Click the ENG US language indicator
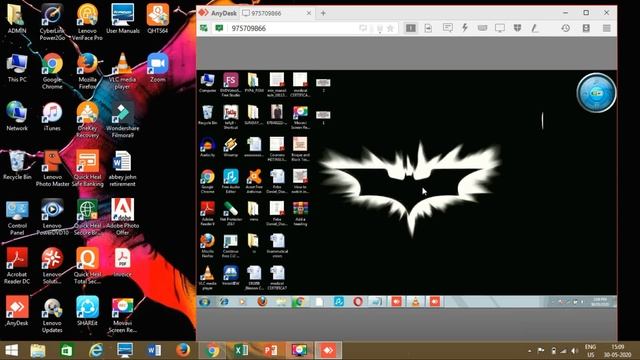This screenshot has height=360, width=640. pyautogui.click(x=590, y=351)
